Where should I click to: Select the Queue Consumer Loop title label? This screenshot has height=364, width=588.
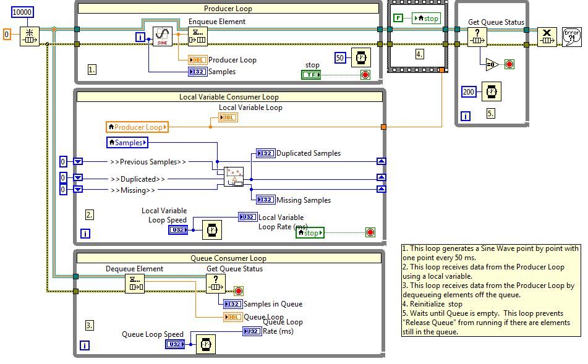(x=228, y=258)
